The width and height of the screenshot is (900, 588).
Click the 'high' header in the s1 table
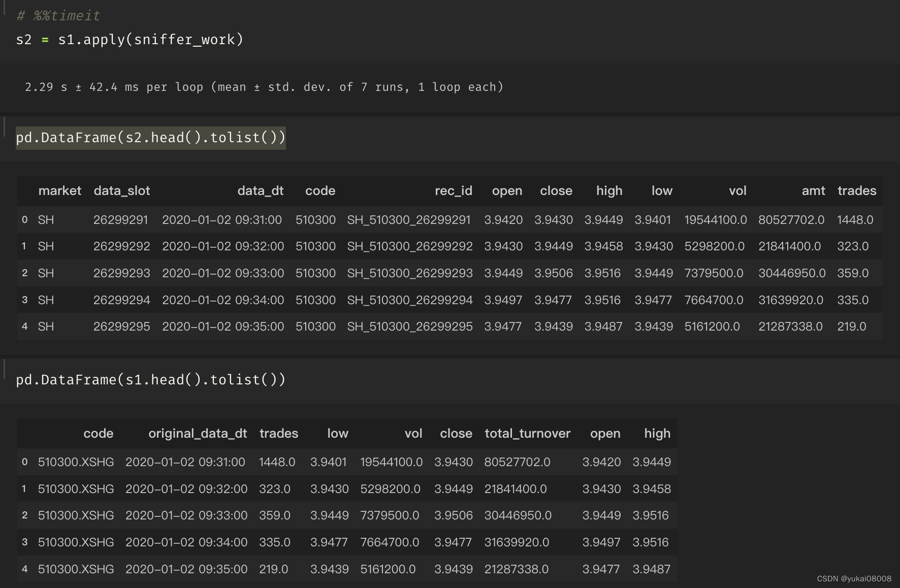tap(658, 434)
